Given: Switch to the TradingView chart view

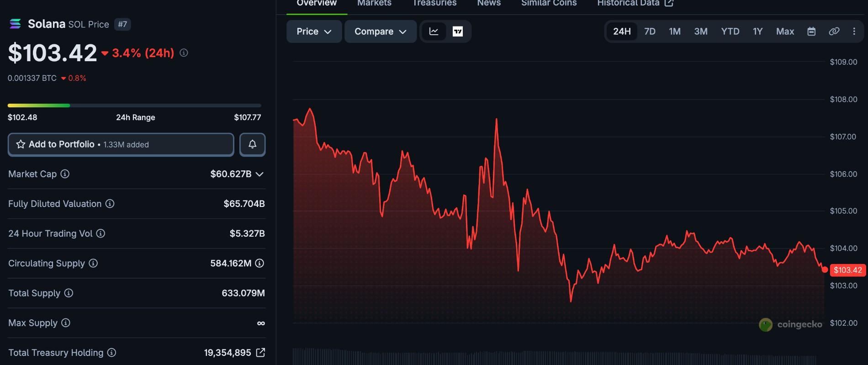Looking at the screenshot, I should click(457, 32).
